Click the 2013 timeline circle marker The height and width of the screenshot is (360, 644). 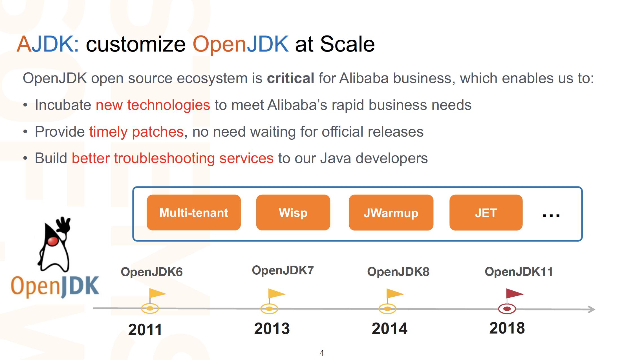click(x=269, y=309)
